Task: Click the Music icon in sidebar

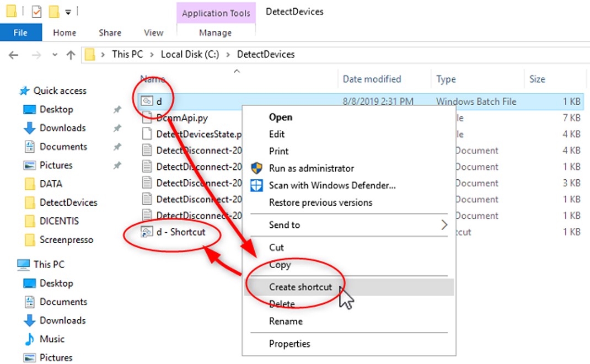Action: point(29,339)
